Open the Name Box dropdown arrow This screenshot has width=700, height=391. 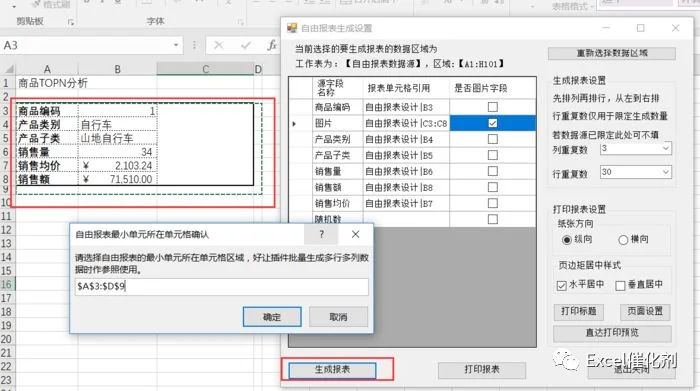[176, 45]
